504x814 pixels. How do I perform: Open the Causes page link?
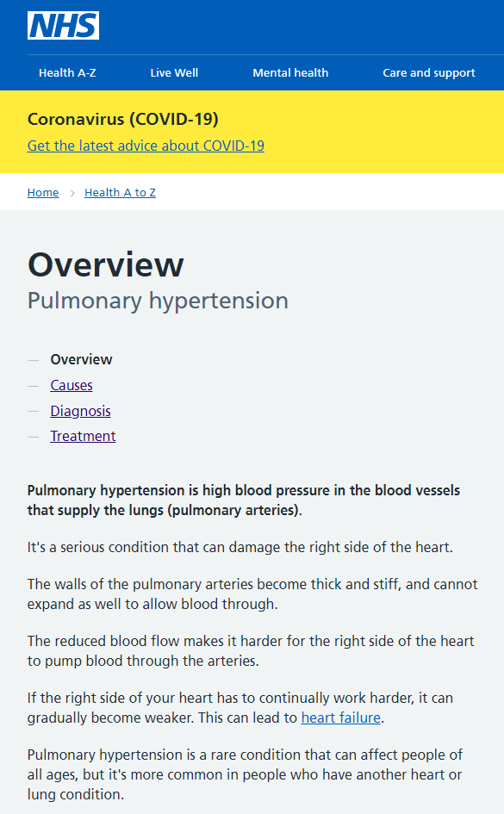point(72,385)
